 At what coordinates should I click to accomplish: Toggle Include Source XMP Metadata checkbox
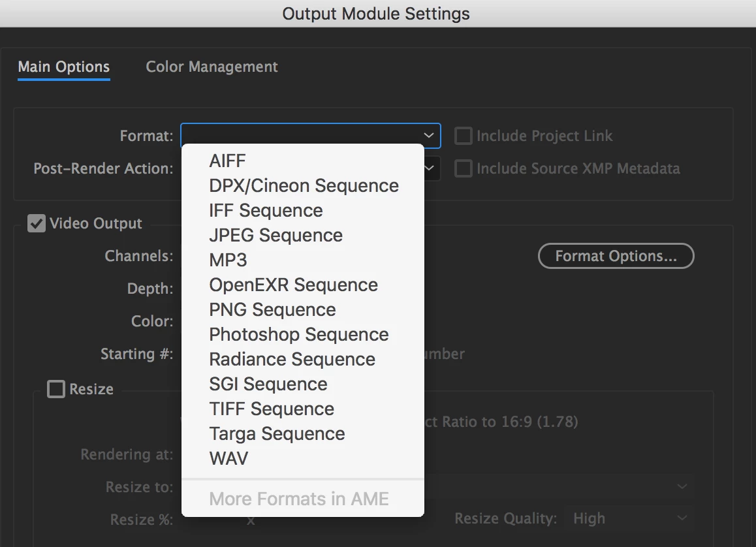(463, 168)
